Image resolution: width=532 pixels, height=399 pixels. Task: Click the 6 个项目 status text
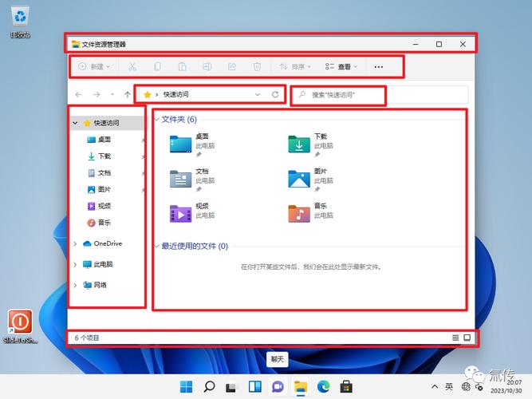87,338
